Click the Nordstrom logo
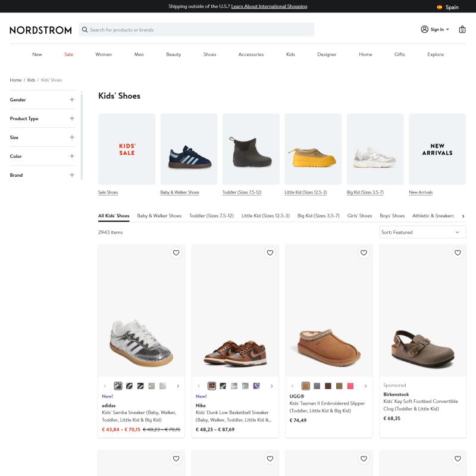The height and width of the screenshot is (476, 476). tap(40, 30)
